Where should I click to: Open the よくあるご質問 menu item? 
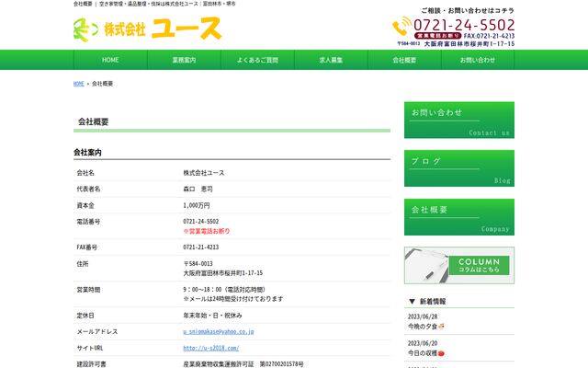click(257, 60)
